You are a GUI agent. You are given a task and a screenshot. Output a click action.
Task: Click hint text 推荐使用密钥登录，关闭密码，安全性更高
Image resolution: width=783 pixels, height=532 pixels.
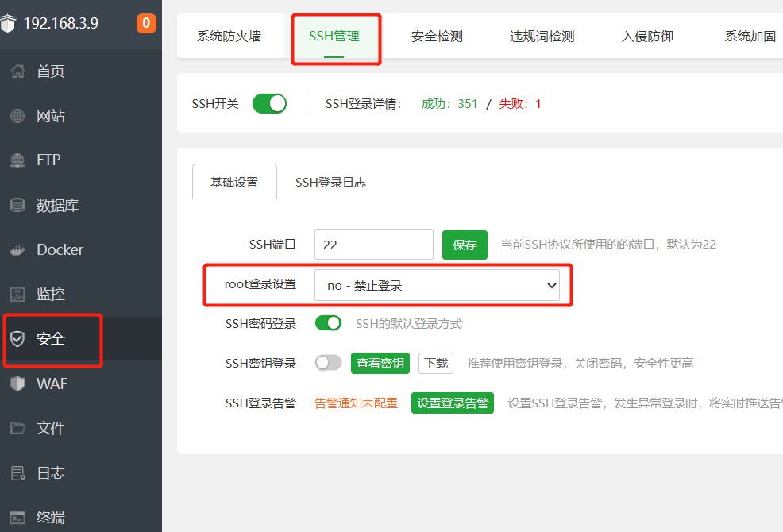tap(580, 363)
